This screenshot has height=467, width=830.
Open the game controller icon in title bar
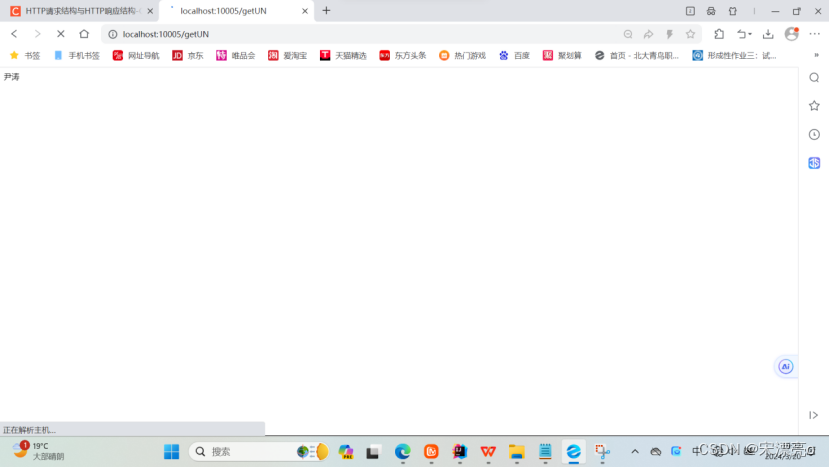(x=711, y=11)
